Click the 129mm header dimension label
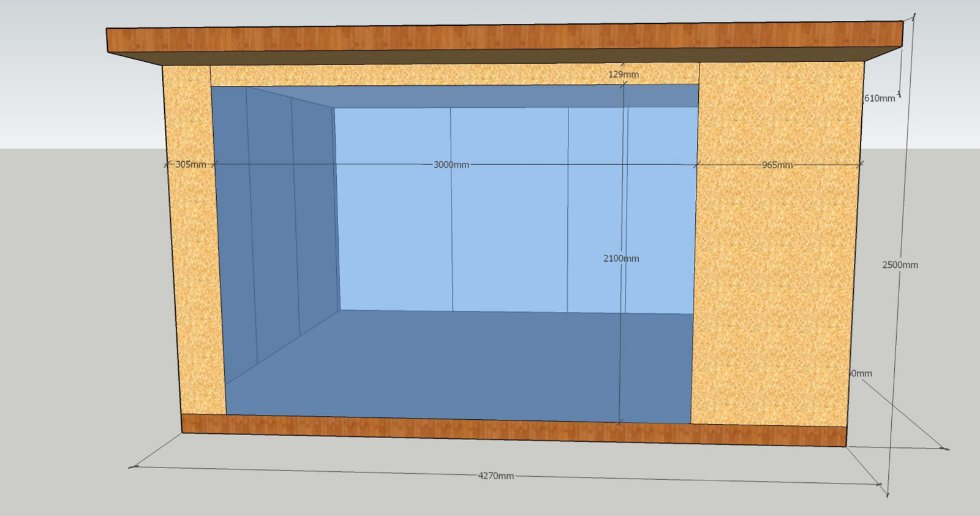The height and width of the screenshot is (516, 980). [624, 74]
